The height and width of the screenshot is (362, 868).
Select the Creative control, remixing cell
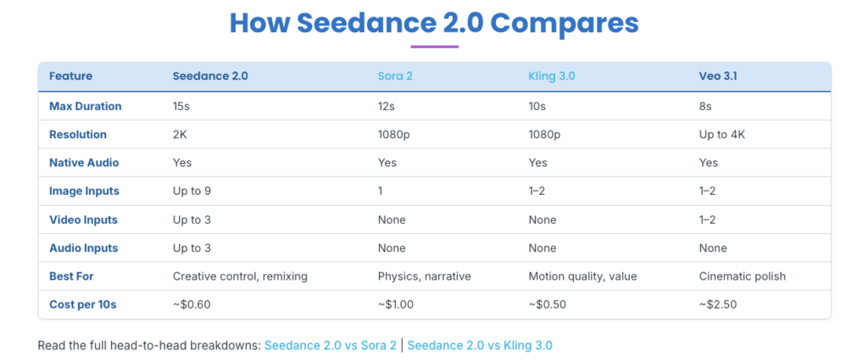click(x=240, y=276)
